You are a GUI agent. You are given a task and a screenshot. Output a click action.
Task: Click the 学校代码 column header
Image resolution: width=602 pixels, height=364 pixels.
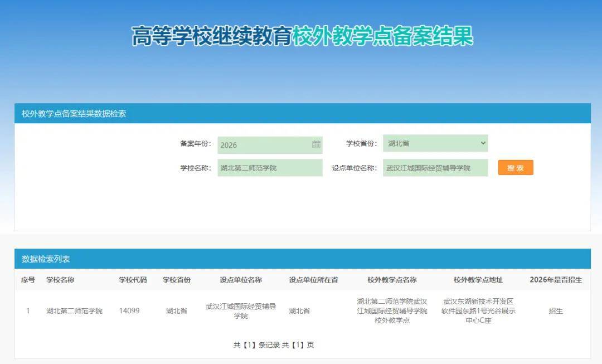click(133, 280)
